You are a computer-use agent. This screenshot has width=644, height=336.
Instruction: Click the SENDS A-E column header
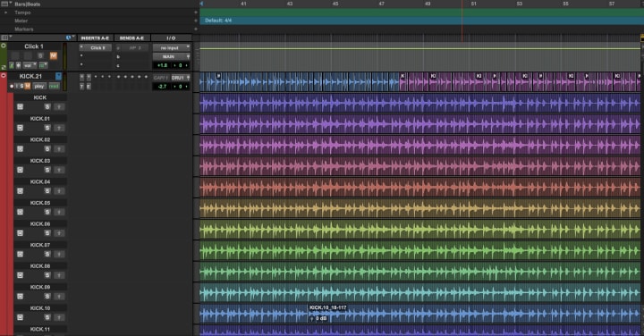[x=131, y=38]
